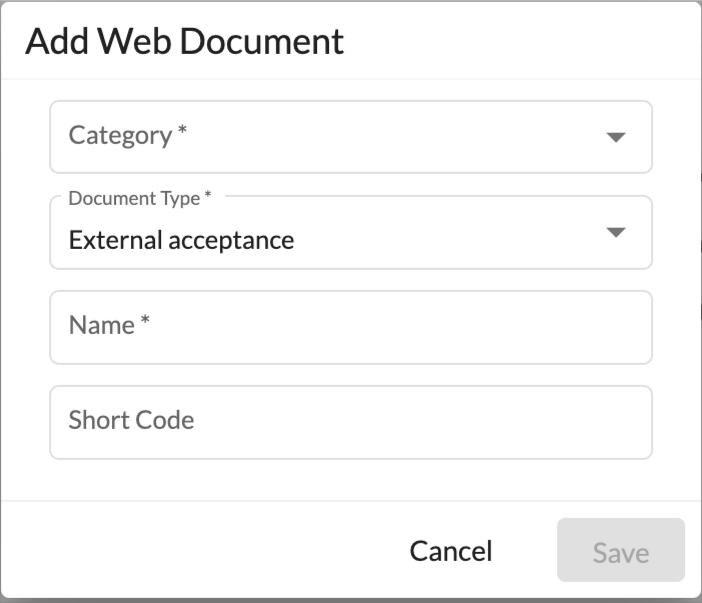Click the Add Web Document dialog title
Image resolution: width=702 pixels, height=603 pixels.
click(184, 41)
